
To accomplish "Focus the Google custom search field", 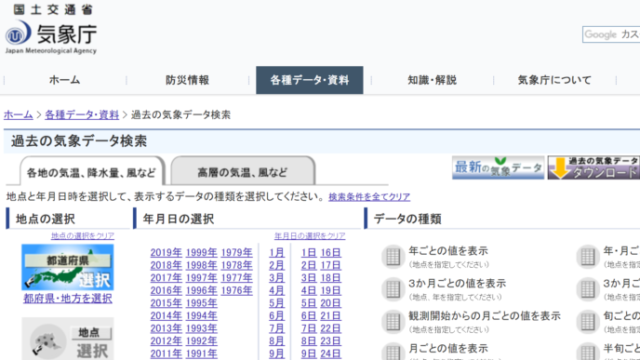I will (x=611, y=35).
